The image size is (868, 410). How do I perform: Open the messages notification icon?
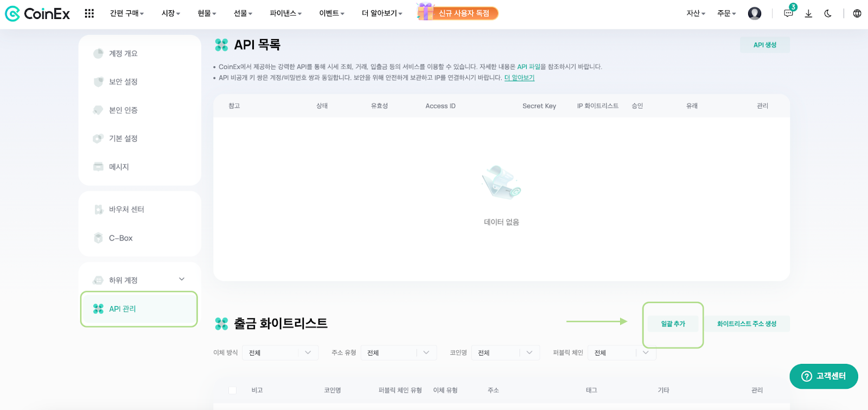point(789,14)
